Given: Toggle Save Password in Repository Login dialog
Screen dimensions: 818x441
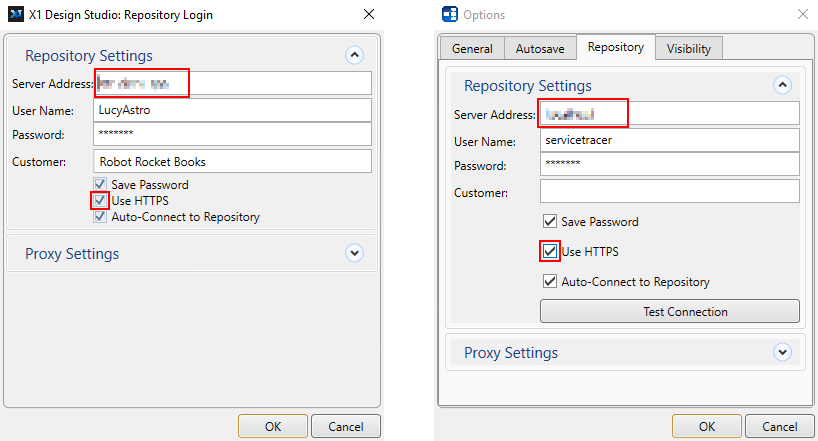Looking at the screenshot, I should (100, 185).
